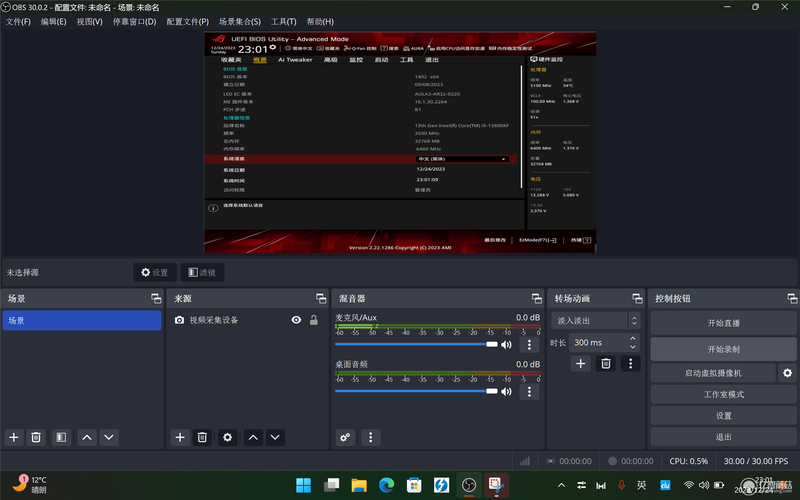Add a new source with plus icon
Viewport: 800px width, 500px height.
[x=180, y=437]
